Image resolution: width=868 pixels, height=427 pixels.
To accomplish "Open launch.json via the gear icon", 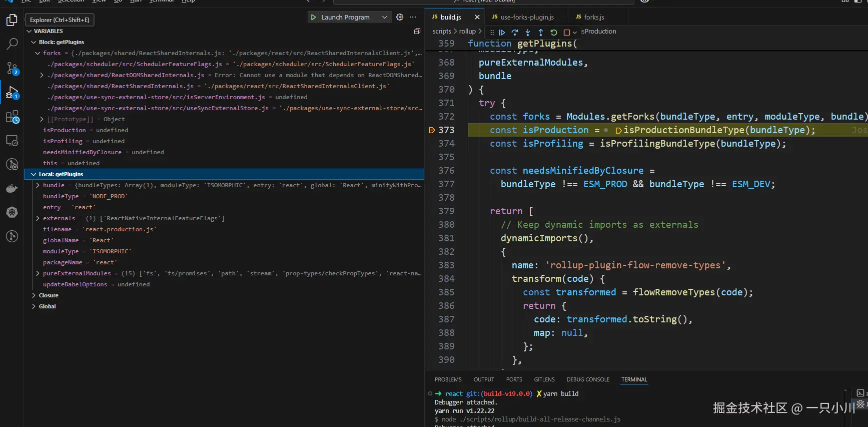I will 400,17.
